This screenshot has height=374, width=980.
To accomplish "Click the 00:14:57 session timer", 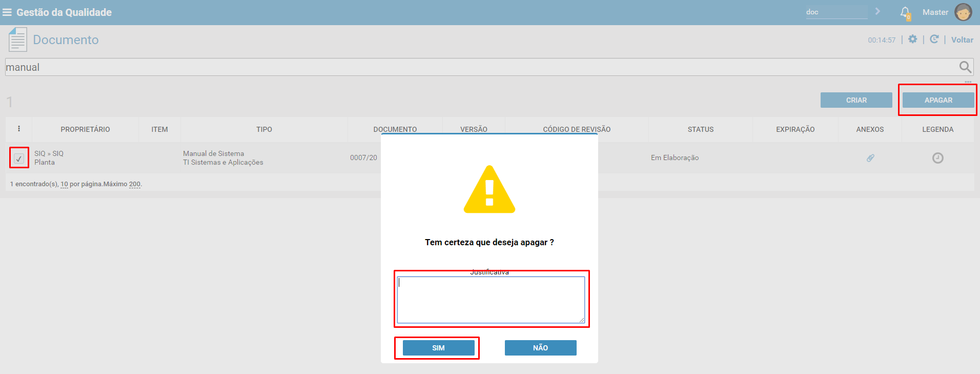I will (882, 40).
